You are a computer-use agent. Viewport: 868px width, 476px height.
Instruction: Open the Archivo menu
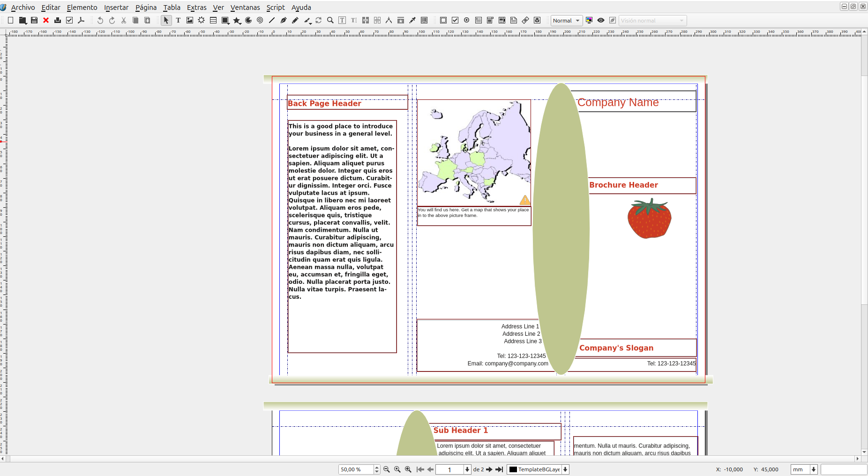click(23, 7)
